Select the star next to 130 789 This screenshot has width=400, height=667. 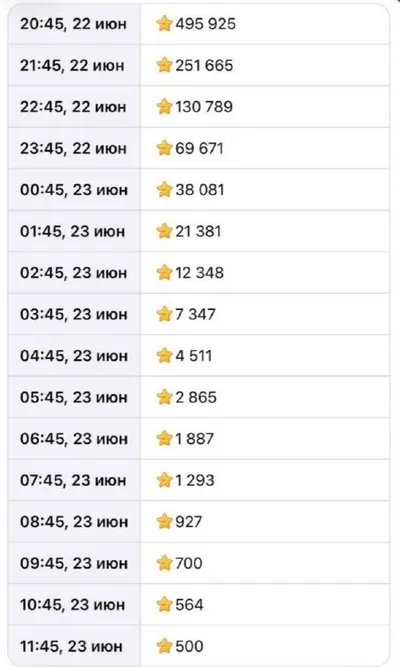(164, 106)
